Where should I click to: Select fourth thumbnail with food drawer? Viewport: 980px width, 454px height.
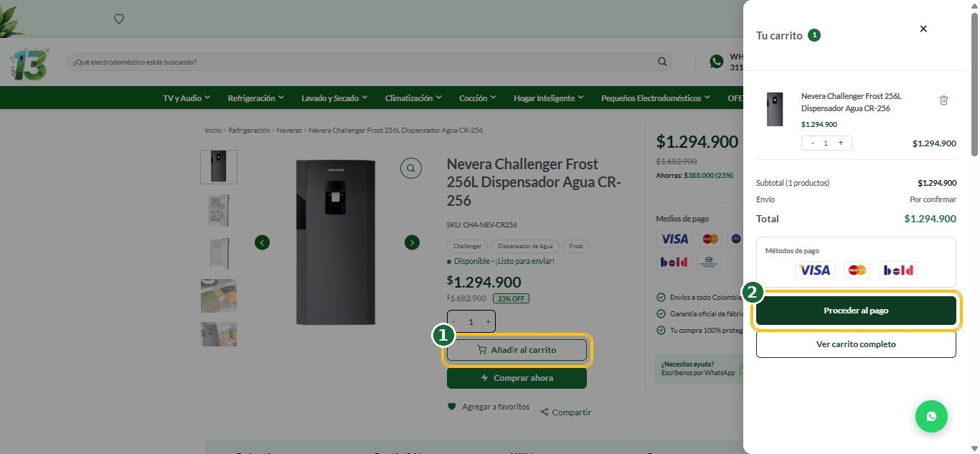coord(219,295)
